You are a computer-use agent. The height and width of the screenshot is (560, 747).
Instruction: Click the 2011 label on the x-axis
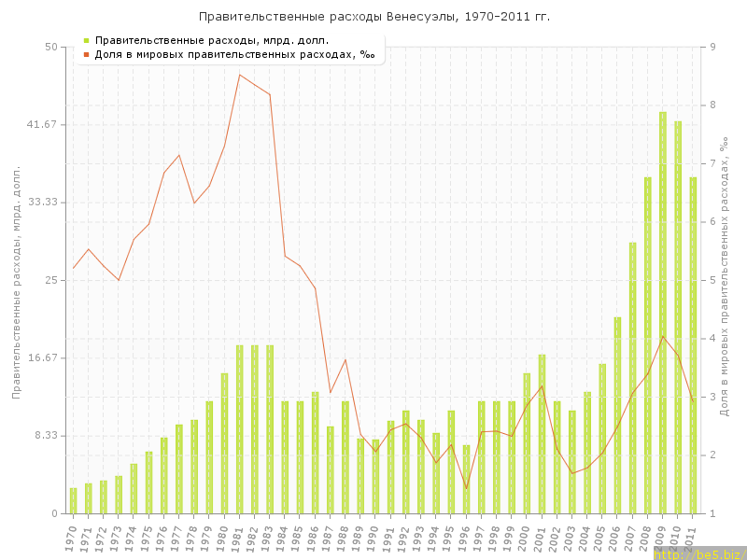tap(692, 539)
